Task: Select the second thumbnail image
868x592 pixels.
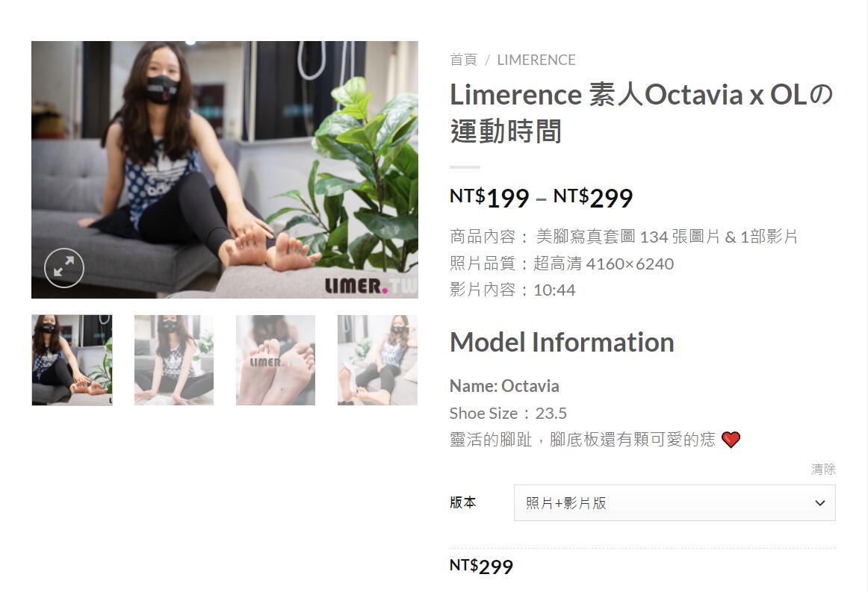Action: 174,360
